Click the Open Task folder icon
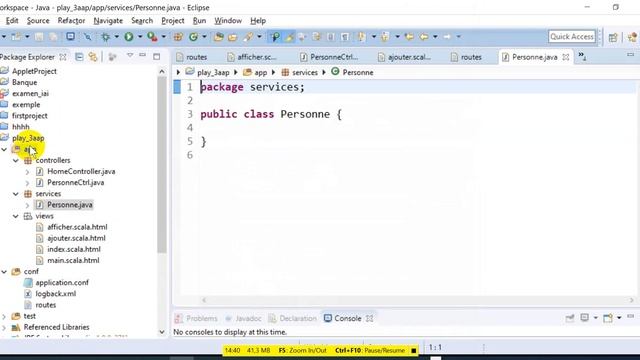The image size is (640, 360). pos(233,37)
